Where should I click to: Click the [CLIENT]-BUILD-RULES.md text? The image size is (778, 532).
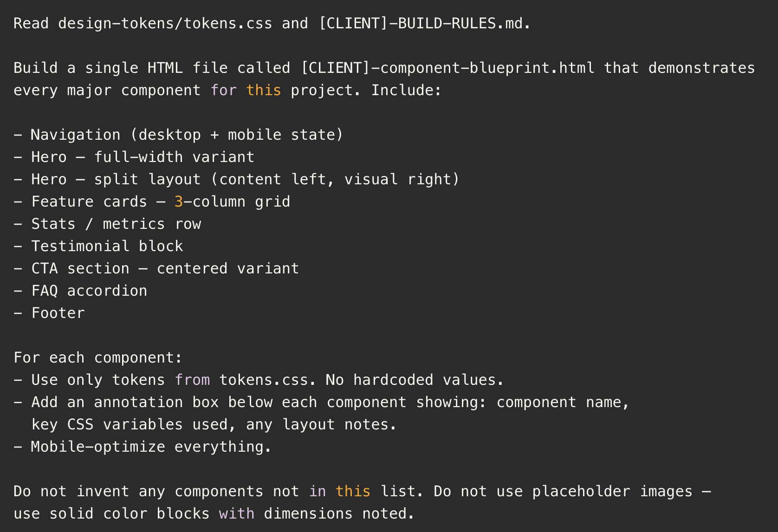[x=424, y=23]
